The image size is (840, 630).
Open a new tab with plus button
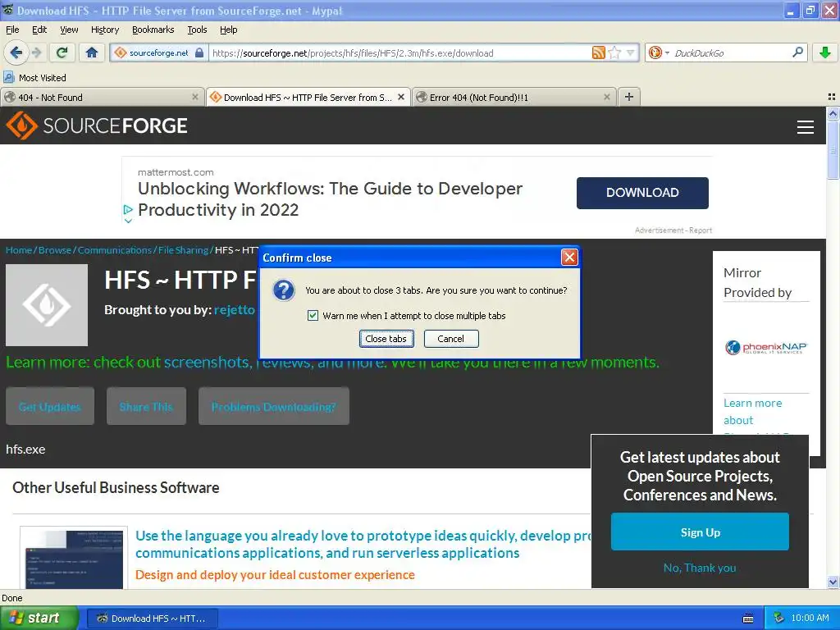point(629,97)
